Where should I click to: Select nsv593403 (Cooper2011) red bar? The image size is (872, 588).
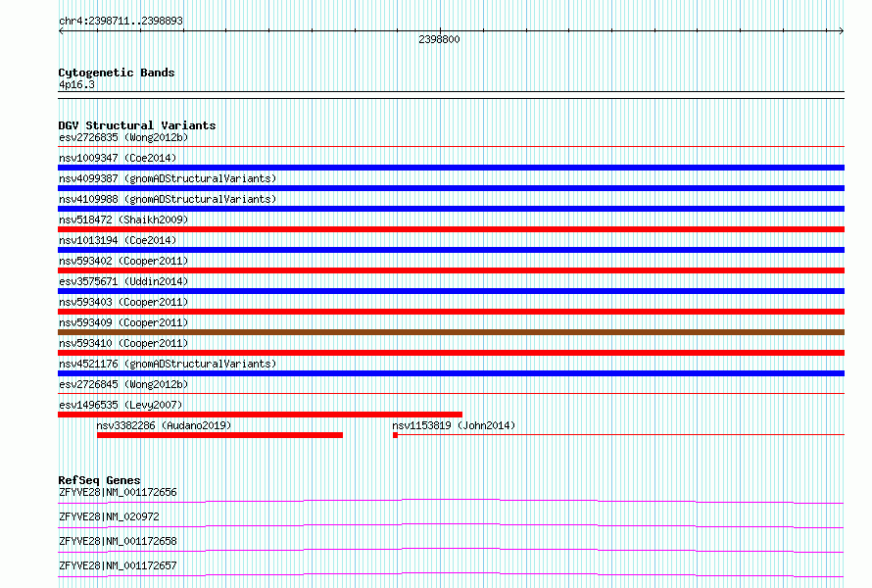pyautogui.click(x=451, y=312)
